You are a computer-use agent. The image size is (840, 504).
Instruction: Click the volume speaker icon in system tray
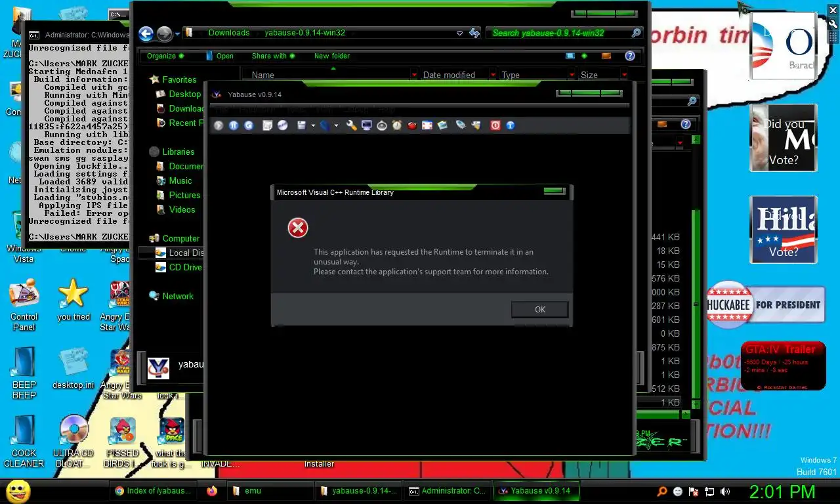click(x=725, y=492)
